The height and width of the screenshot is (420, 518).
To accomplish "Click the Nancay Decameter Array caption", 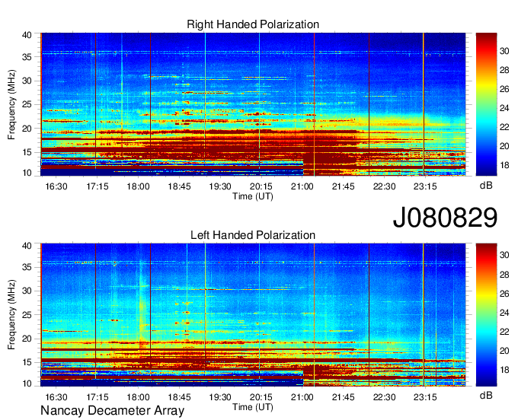I will click(112, 411).
